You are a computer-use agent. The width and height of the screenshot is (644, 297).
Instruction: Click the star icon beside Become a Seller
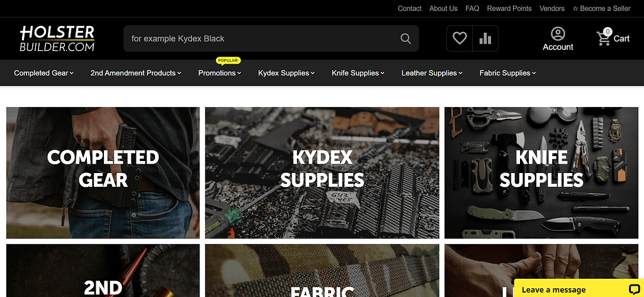click(575, 8)
